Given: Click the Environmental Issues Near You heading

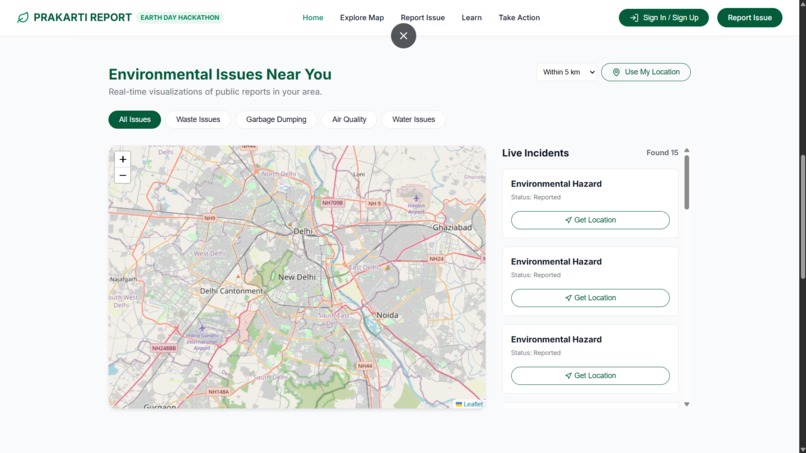Looking at the screenshot, I should [220, 74].
